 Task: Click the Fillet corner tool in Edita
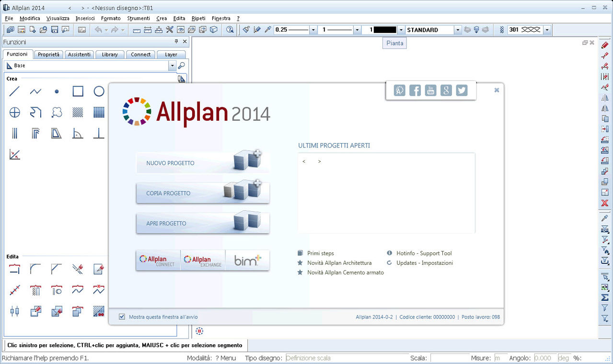[x=35, y=269]
